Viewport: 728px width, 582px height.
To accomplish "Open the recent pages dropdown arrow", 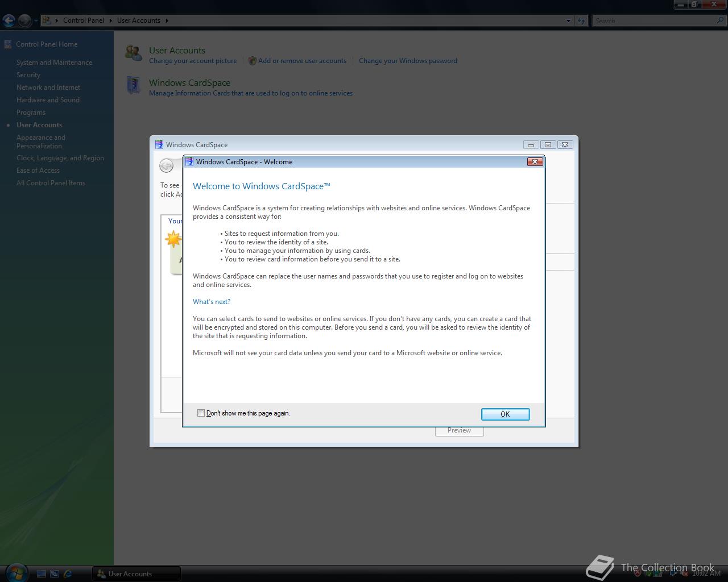I will click(x=36, y=21).
